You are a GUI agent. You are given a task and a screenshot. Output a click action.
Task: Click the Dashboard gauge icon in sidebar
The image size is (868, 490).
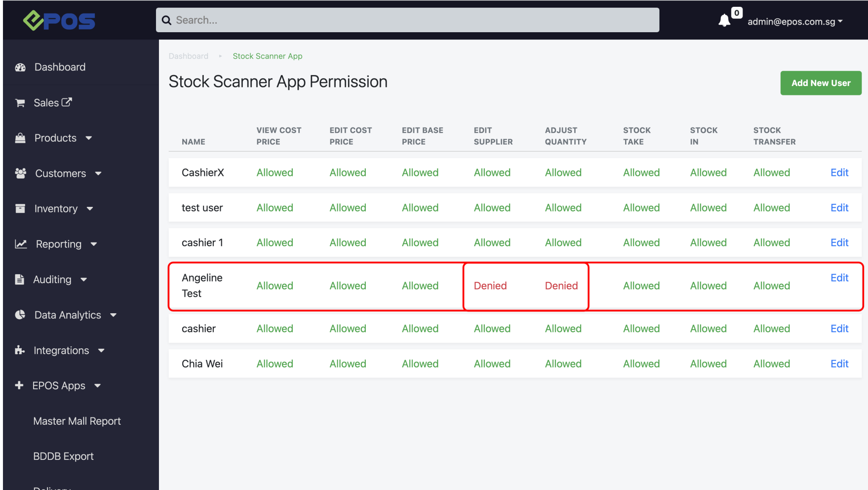(x=20, y=67)
